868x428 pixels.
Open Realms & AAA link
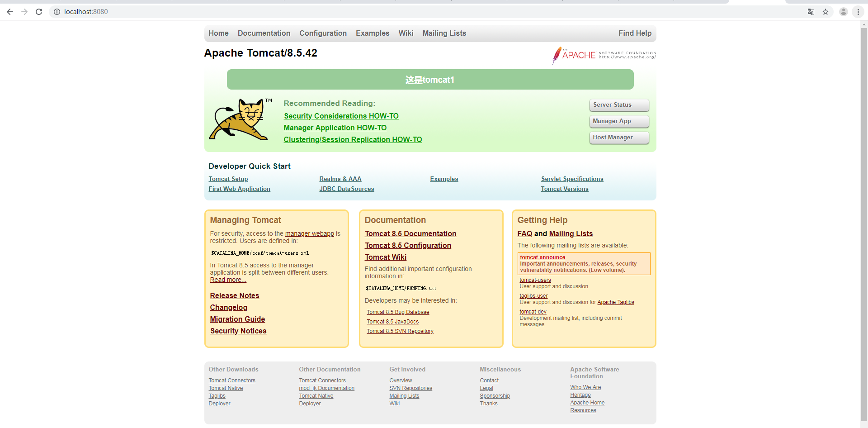pyautogui.click(x=340, y=179)
